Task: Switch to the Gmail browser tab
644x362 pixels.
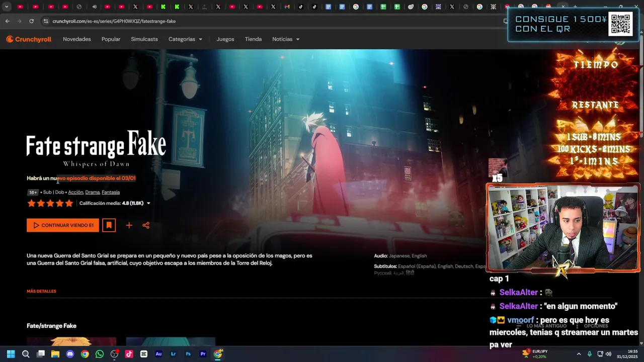Action: coord(287,7)
